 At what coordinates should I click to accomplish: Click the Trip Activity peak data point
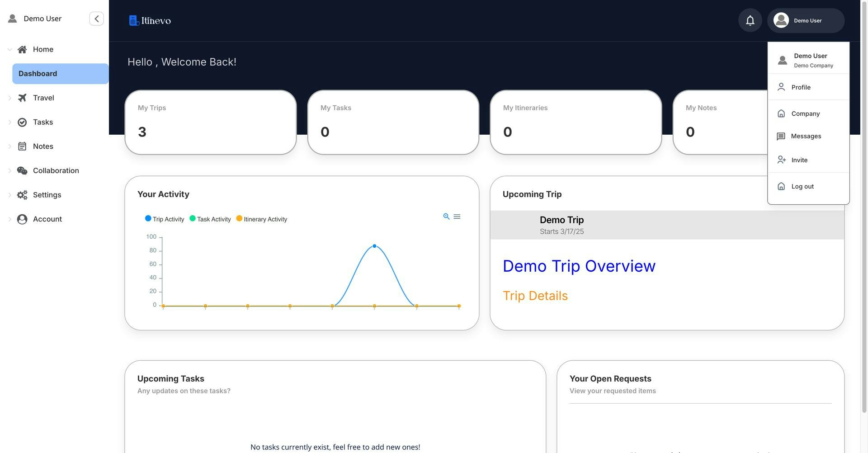(x=374, y=246)
